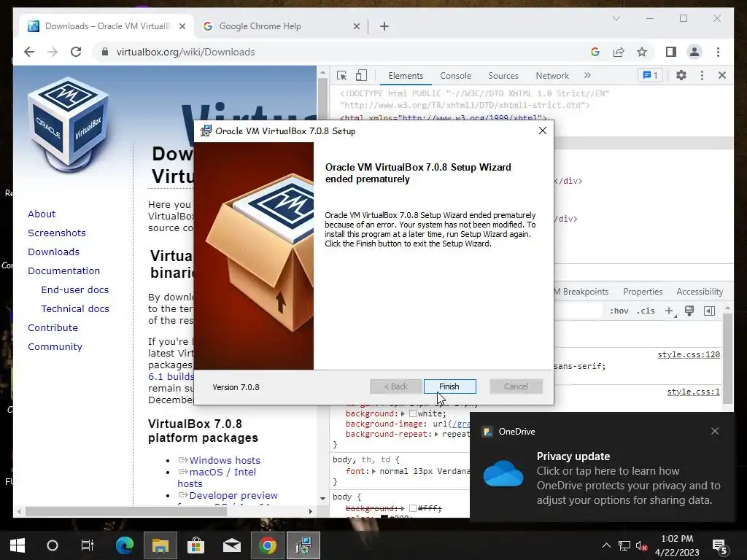Open style.css:1 source link
This screenshot has height=560, width=747.
[x=693, y=392]
